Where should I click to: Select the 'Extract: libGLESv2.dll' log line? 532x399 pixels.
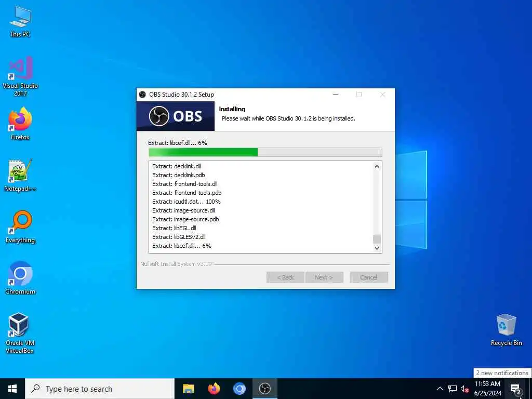179,237
